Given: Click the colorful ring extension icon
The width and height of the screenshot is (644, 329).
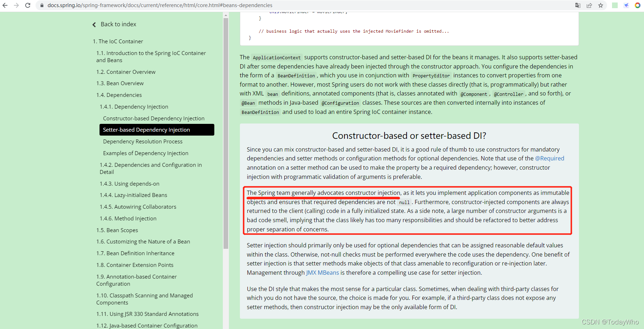Looking at the screenshot, I should [x=638, y=5].
